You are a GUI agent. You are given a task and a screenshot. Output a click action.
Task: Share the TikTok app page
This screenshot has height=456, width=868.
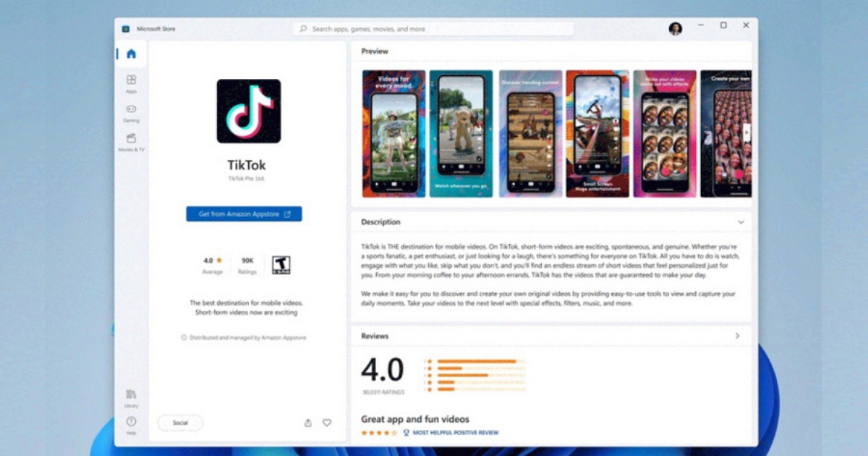(x=308, y=423)
